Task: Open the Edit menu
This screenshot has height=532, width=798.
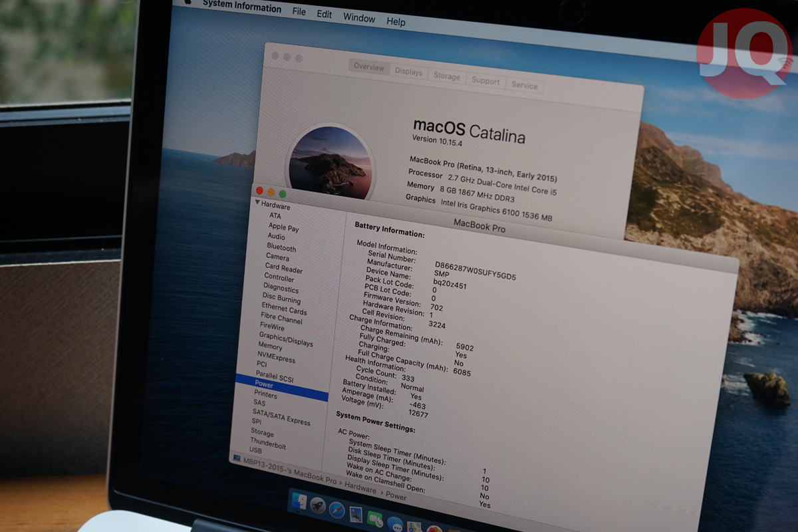Action: 325,14
